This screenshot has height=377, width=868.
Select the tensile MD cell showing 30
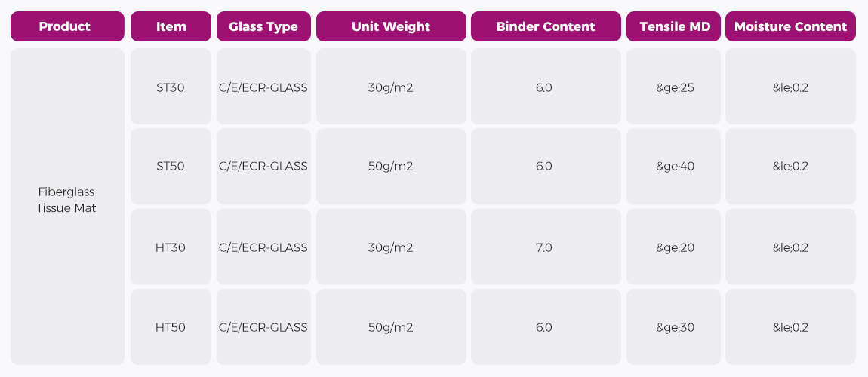[x=674, y=327]
